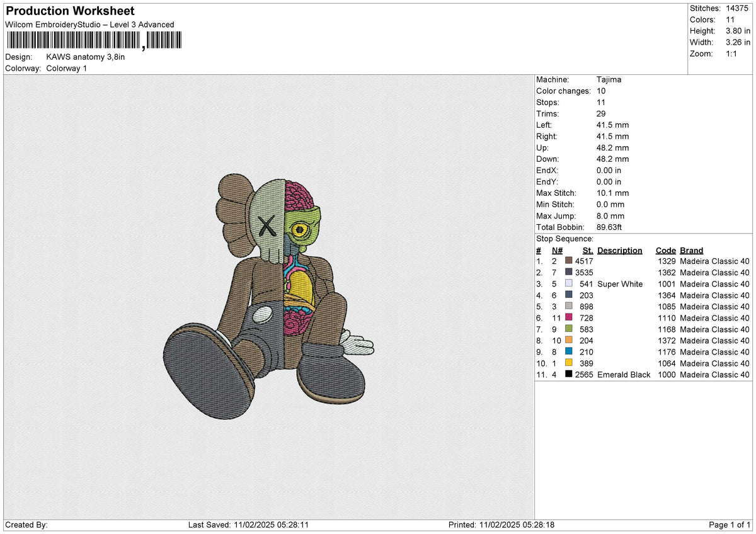Pick the Super White color swatch
This screenshot has width=756, height=534.
pos(569,284)
